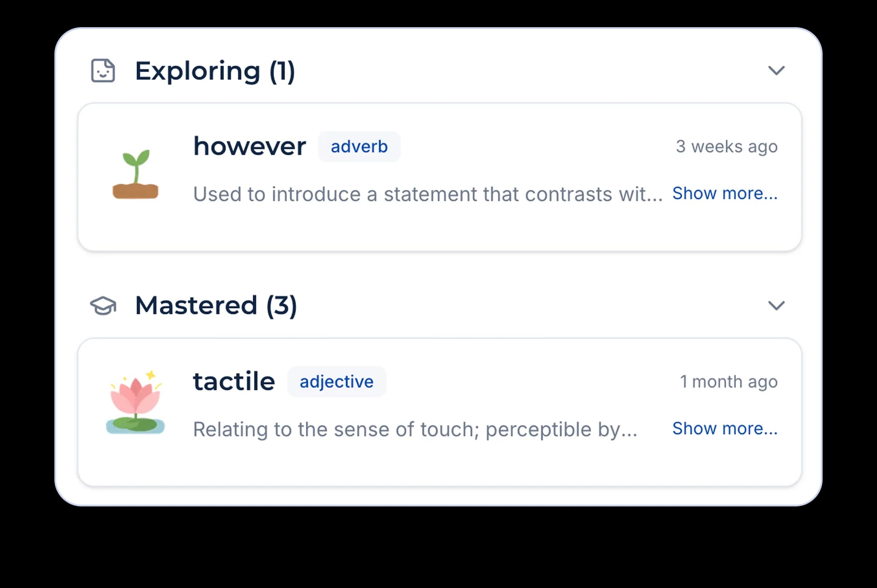877x588 pixels.
Task: Click the 'Mastered (3)' section heading
Action: tap(216, 305)
